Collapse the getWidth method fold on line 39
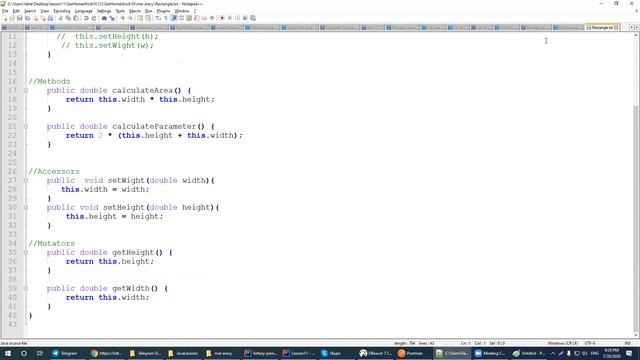Image resolution: width=640 pixels, height=360 pixels. click(x=26, y=289)
